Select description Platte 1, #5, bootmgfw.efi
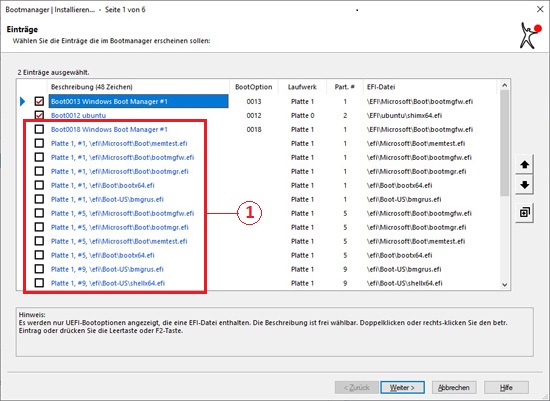The width and height of the screenshot is (550, 401). click(122, 213)
